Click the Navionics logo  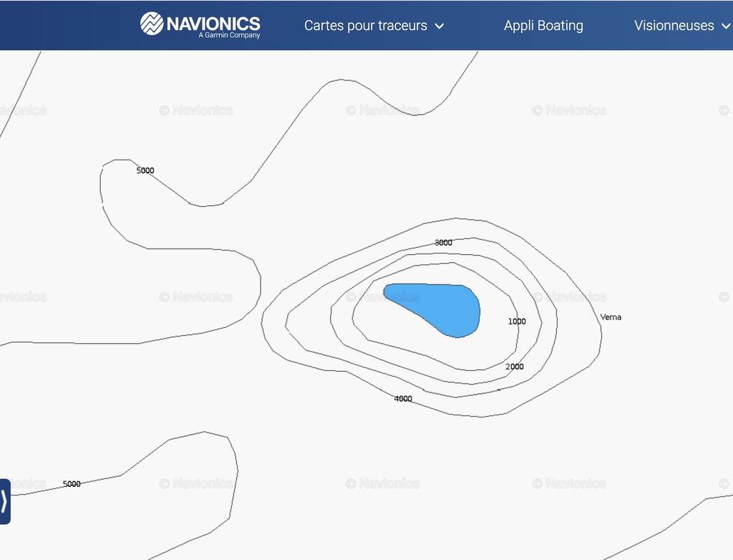pos(200,24)
